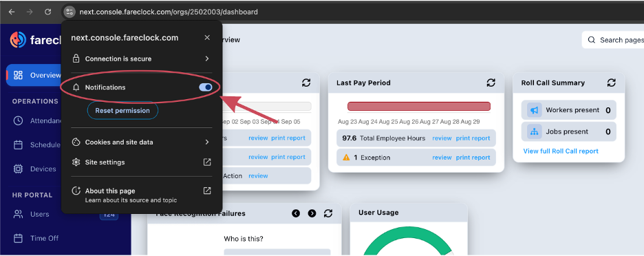Image resolution: width=644 pixels, height=256 pixels.
Task: Click the Search pages field
Action: tap(613, 40)
